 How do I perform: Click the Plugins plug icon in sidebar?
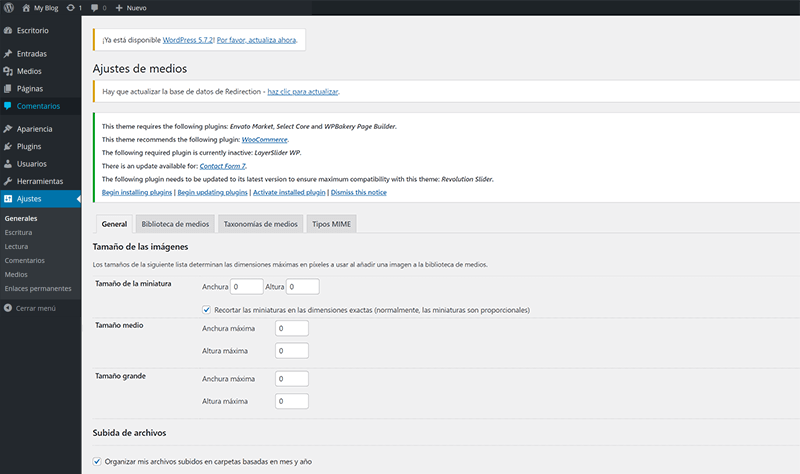8,146
